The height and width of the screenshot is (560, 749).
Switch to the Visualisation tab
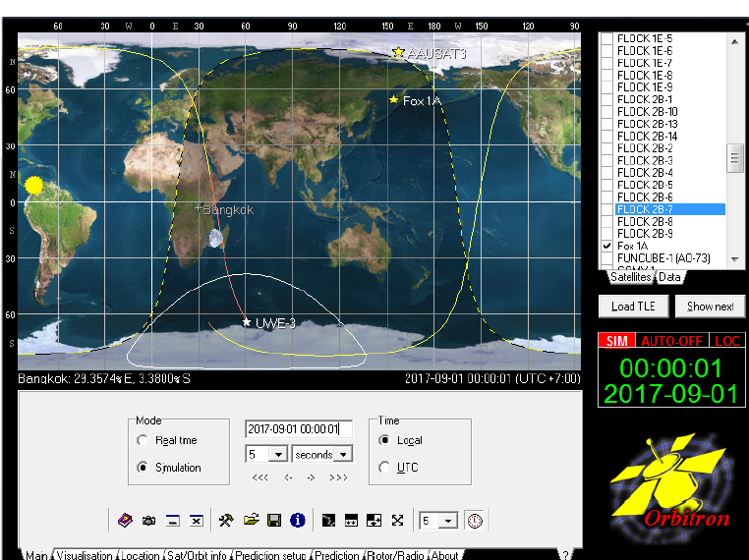86,555
